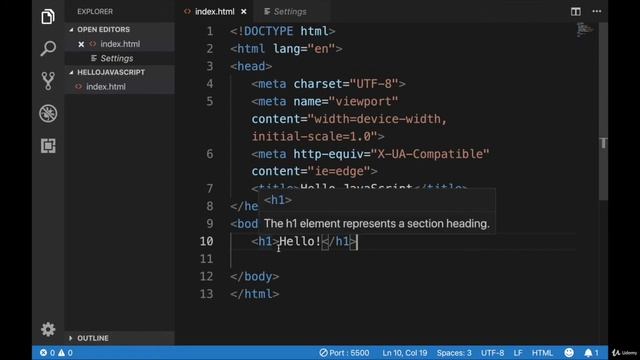Switch to the index.html tab
640x360 pixels.
(214, 11)
